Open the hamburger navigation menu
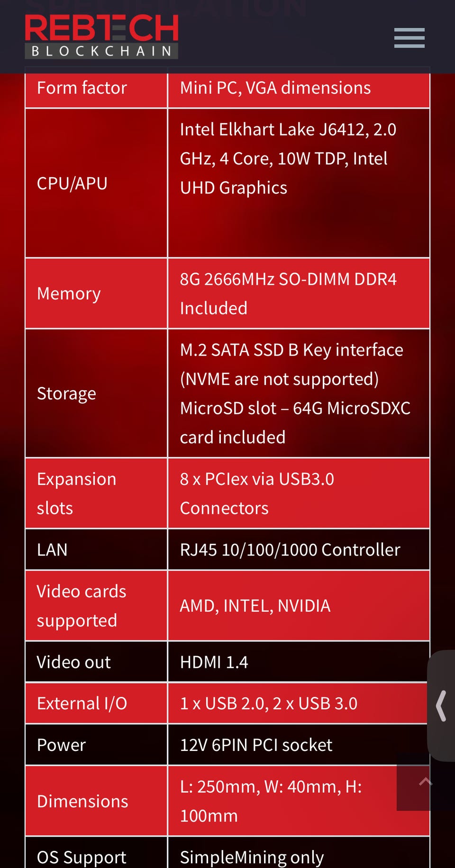Image resolution: width=455 pixels, height=868 pixels. (409, 38)
